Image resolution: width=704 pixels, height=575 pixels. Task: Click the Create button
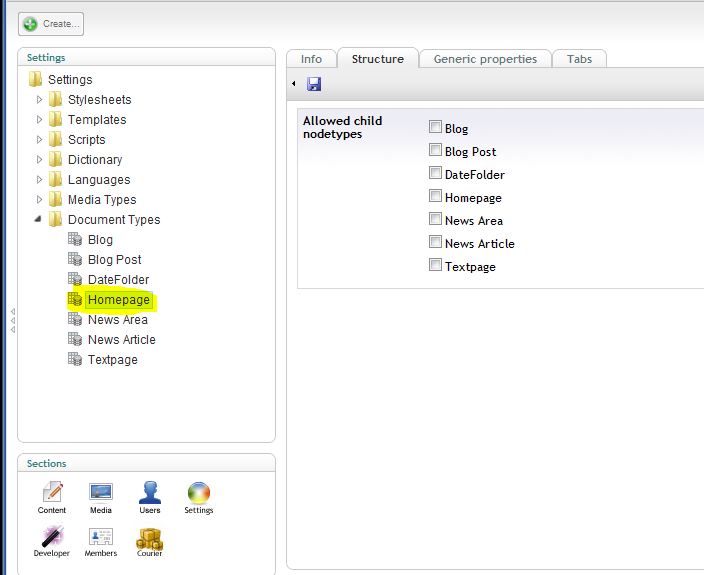[51, 24]
